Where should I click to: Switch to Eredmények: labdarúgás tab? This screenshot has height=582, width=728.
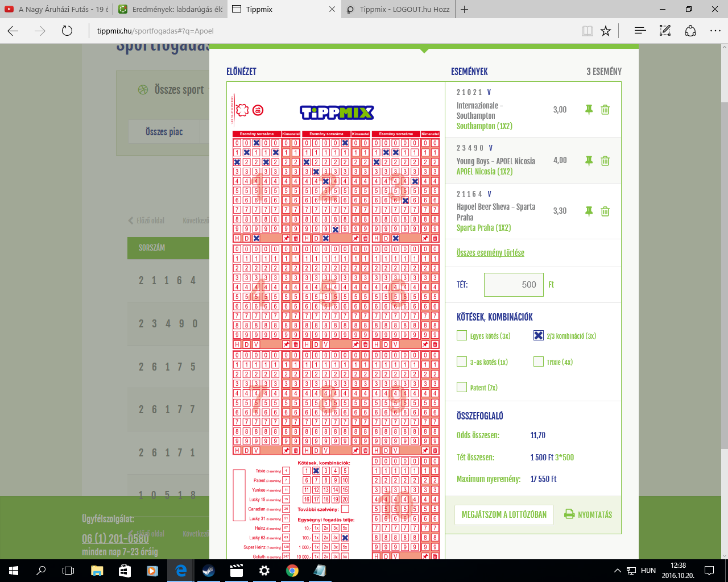170,9
